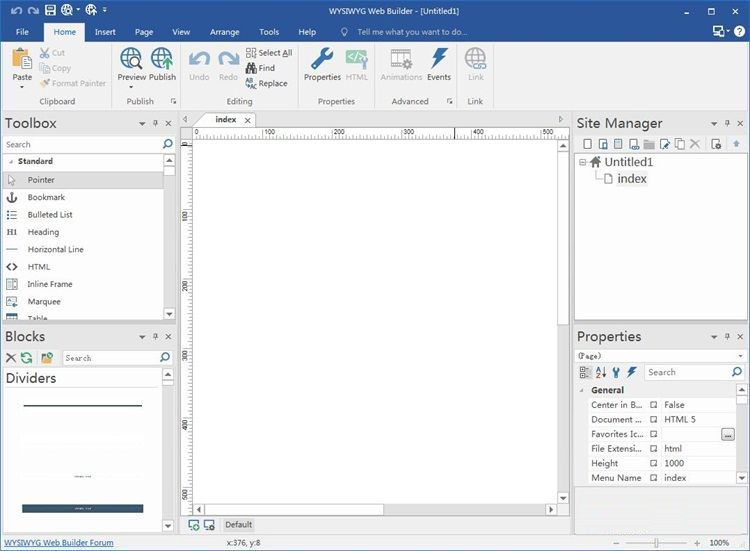The height and width of the screenshot is (551, 750).
Task: Click the Favorites Icon browse (...) button
Action: click(x=727, y=434)
